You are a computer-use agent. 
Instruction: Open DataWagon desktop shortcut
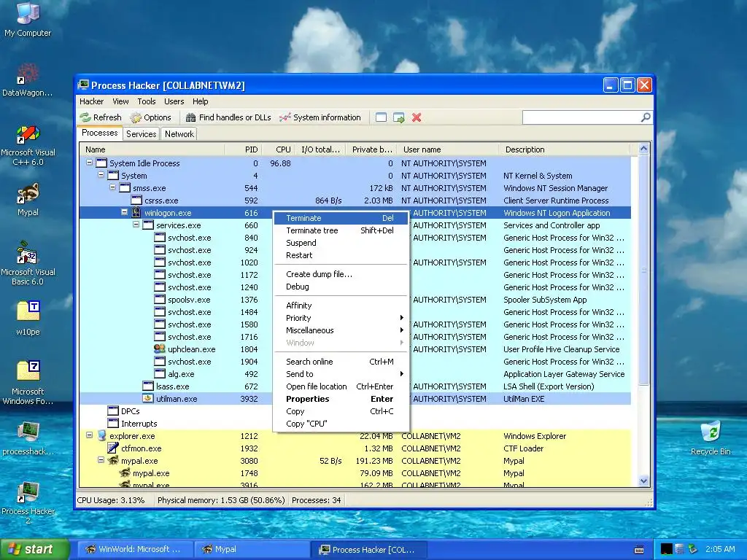28,80
